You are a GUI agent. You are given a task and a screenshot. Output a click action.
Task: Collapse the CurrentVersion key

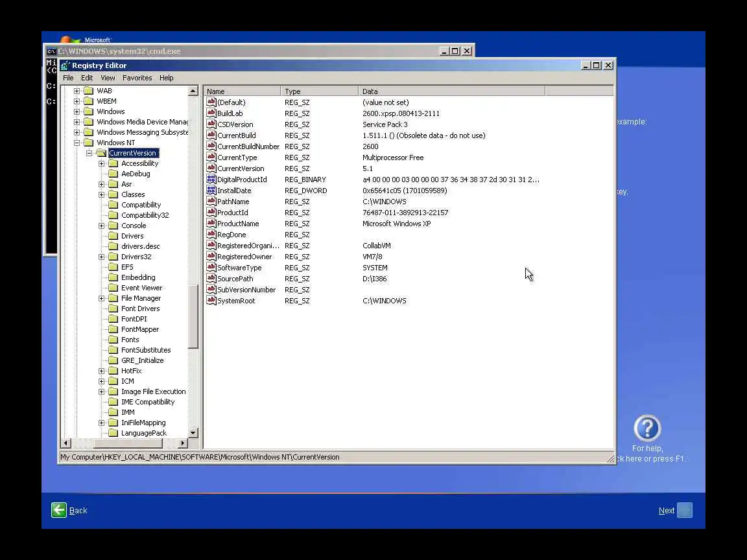coord(89,153)
